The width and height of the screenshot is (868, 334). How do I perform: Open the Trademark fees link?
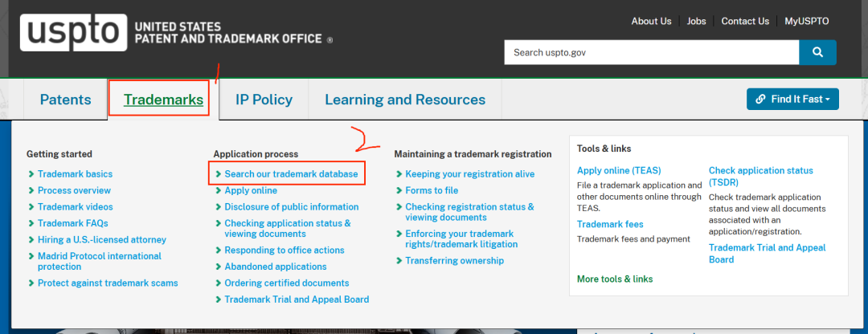pos(610,224)
